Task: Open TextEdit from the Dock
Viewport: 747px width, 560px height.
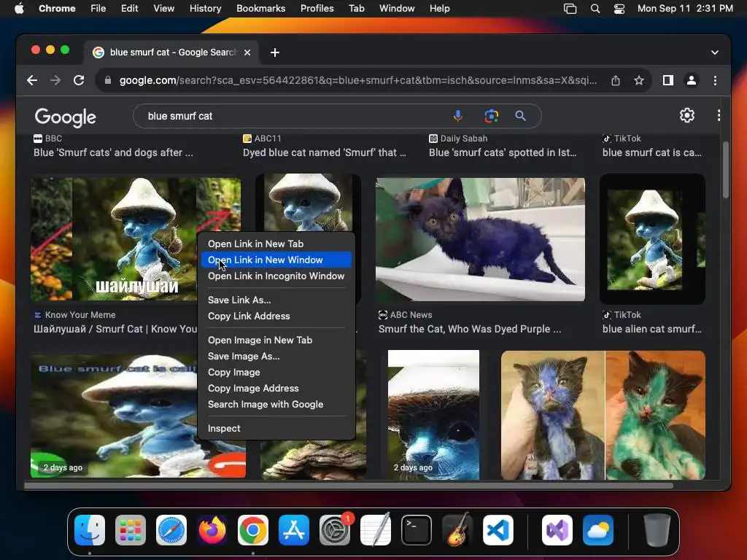Action: point(376,530)
